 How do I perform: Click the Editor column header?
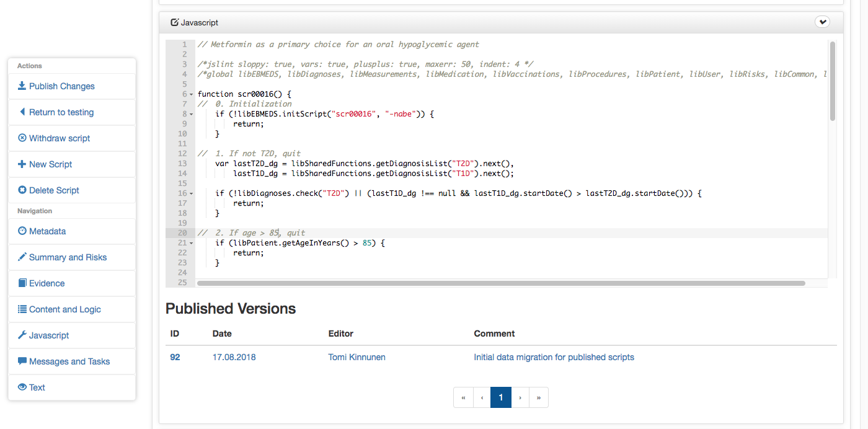click(x=341, y=334)
